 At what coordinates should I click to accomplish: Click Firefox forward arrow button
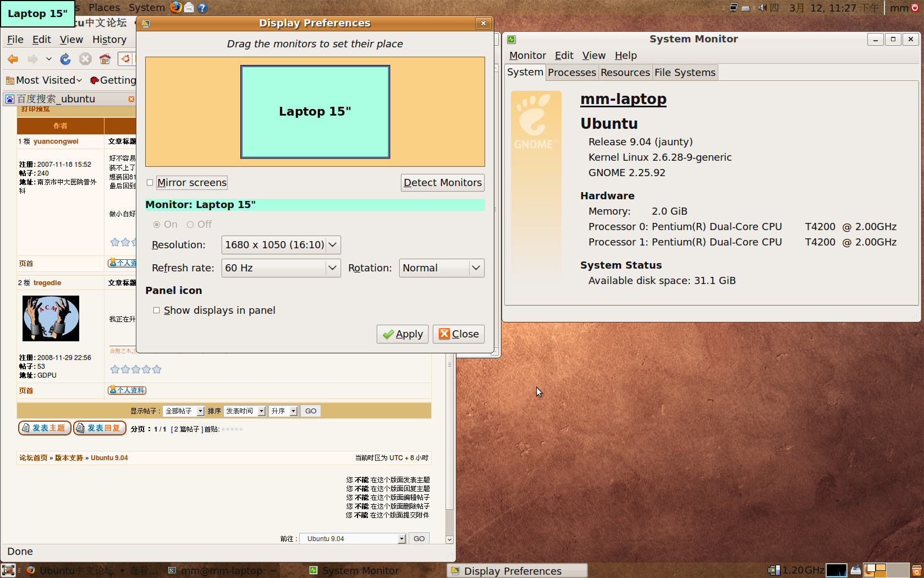pyautogui.click(x=33, y=59)
